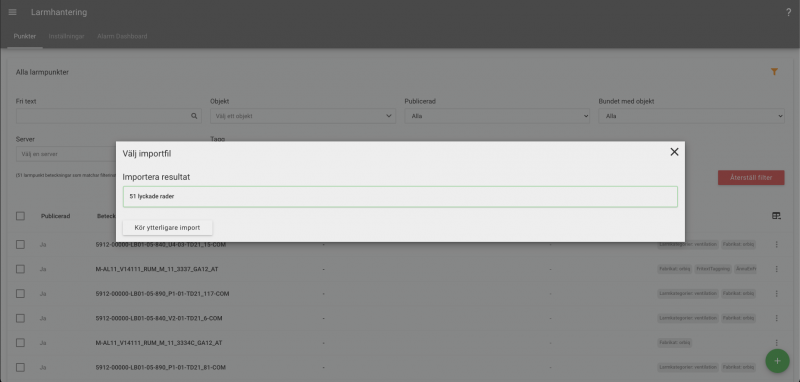The height and width of the screenshot is (382, 800).
Task: Open the Publicerad dropdown
Action: 497,116
